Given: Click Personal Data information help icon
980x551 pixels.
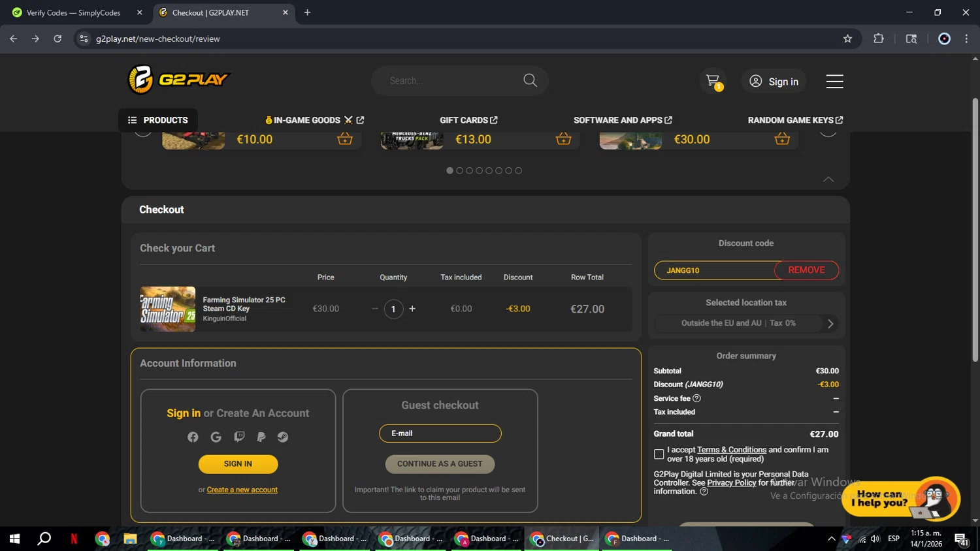Looking at the screenshot, I should click(x=704, y=492).
